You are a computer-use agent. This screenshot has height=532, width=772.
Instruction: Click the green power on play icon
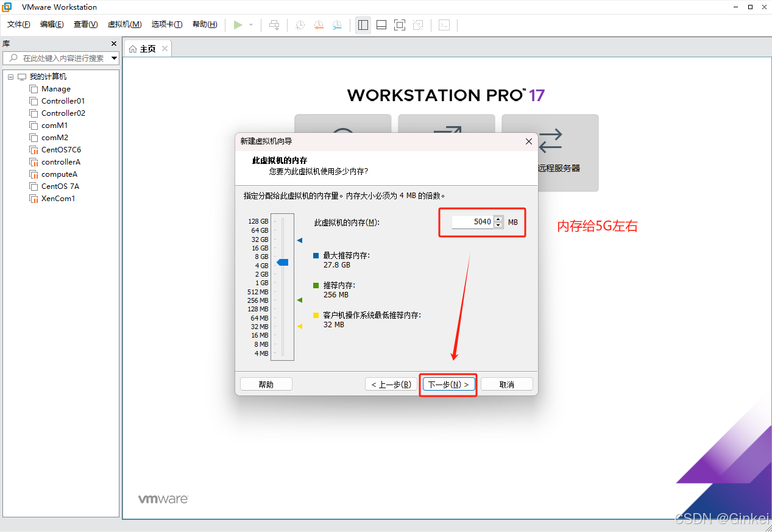[x=238, y=25]
